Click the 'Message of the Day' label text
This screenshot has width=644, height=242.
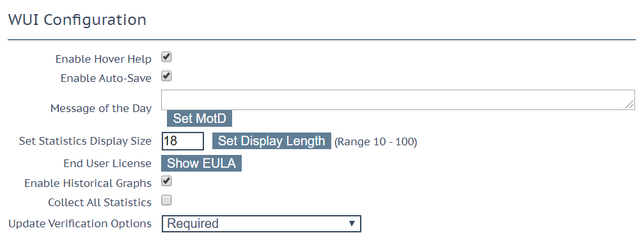coord(101,108)
